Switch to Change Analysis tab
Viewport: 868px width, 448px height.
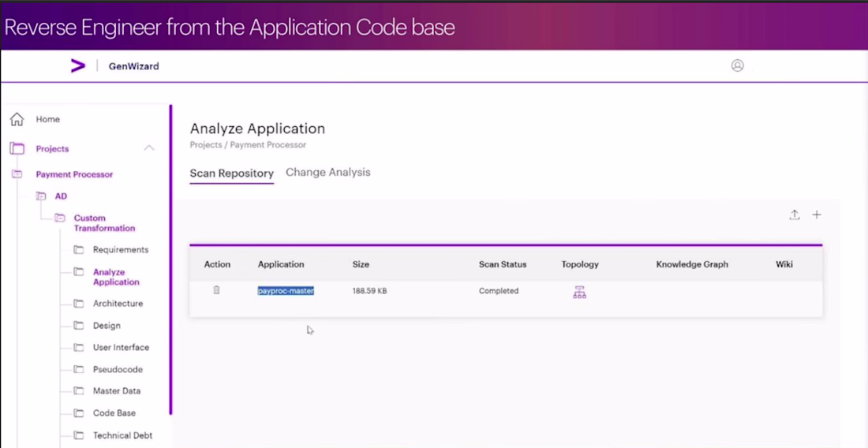coord(327,172)
